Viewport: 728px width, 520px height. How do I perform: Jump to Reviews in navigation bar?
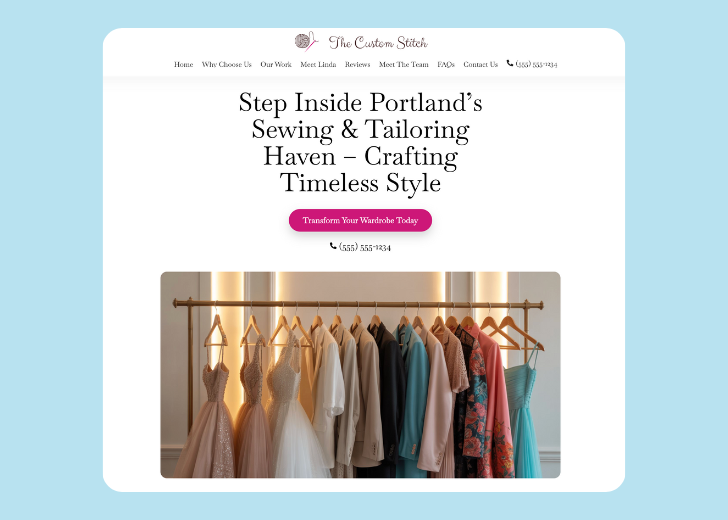point(358,65)
